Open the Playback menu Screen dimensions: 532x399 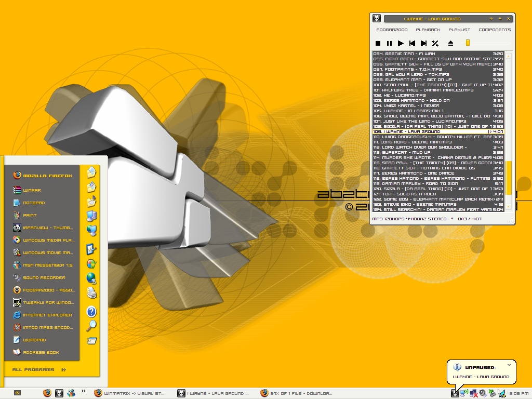428,30
